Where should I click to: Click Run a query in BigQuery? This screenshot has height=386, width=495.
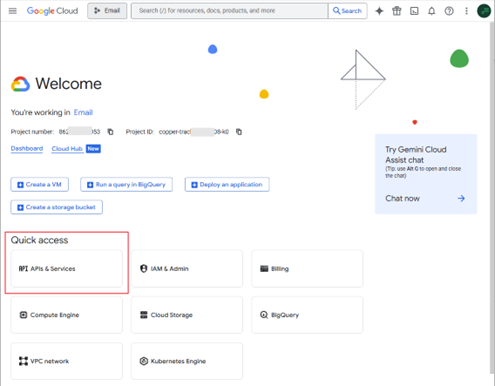click(126, 184)
